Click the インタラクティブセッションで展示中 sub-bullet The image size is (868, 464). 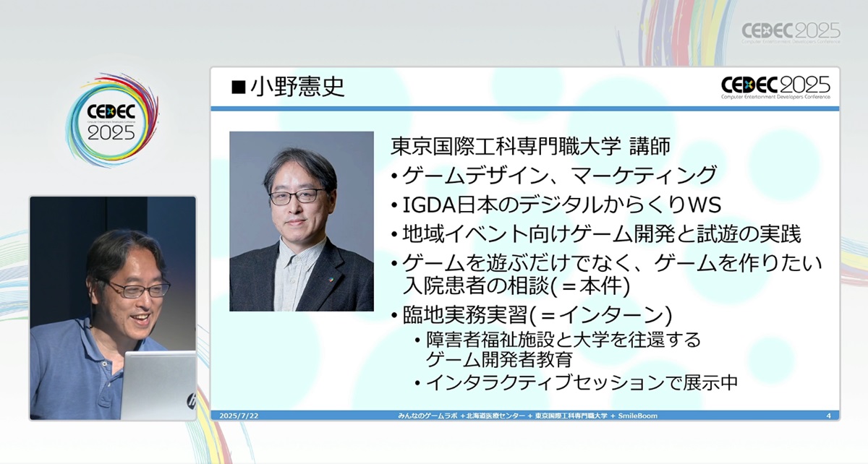(582, 383)
